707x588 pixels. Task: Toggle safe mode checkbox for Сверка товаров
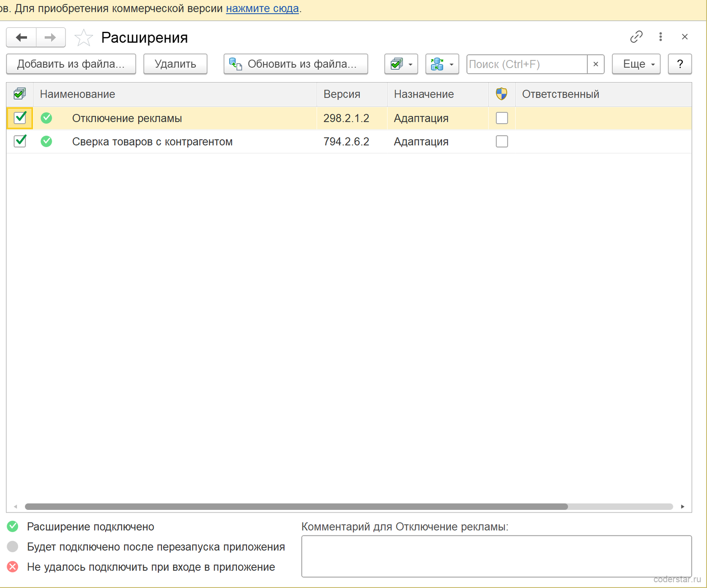[502, 141]
